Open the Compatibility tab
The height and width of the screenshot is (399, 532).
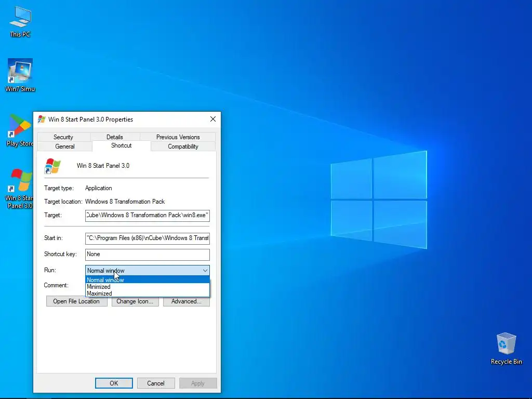click(x=183, y=146)
